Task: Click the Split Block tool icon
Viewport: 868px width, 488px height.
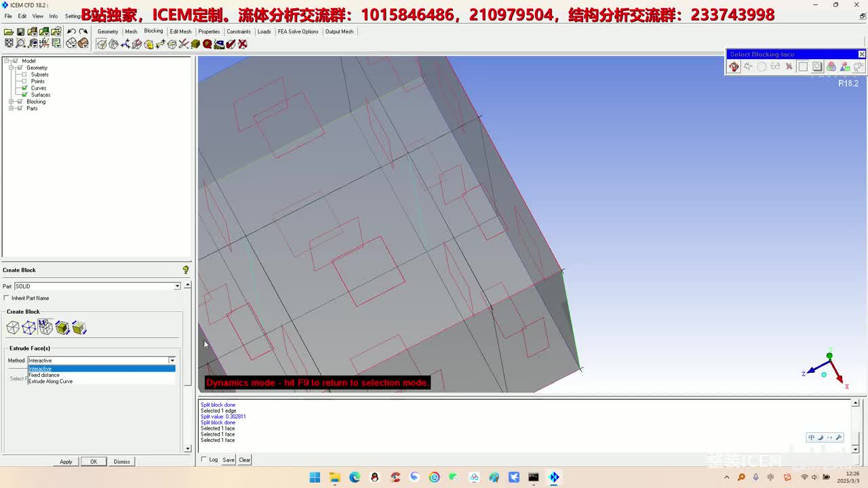Action: pos(113,44)
